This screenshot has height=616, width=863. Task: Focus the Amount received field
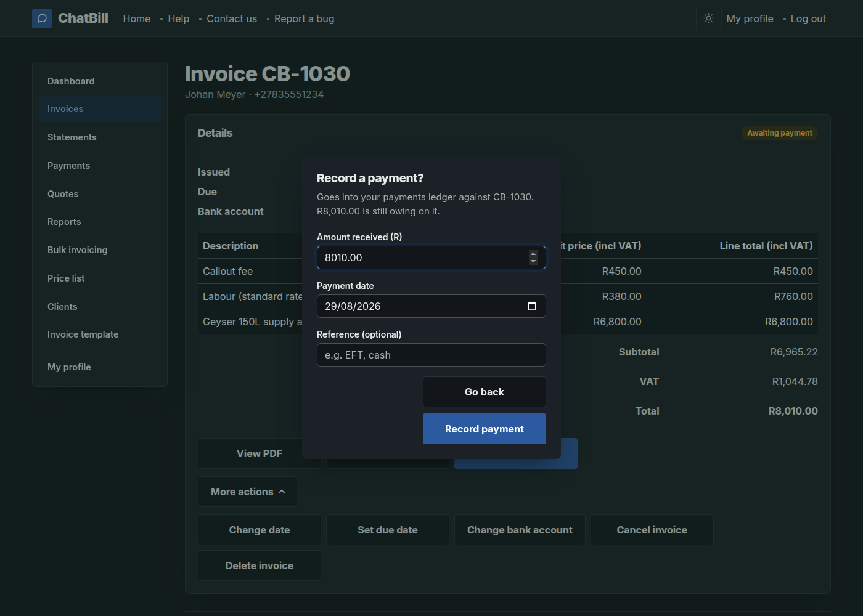click(431, 257)
